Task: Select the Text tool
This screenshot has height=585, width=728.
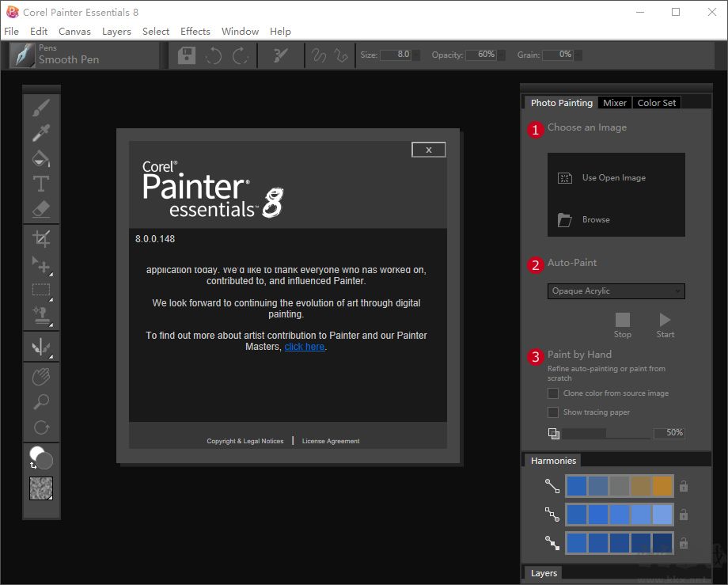Action: pos(41,183)
